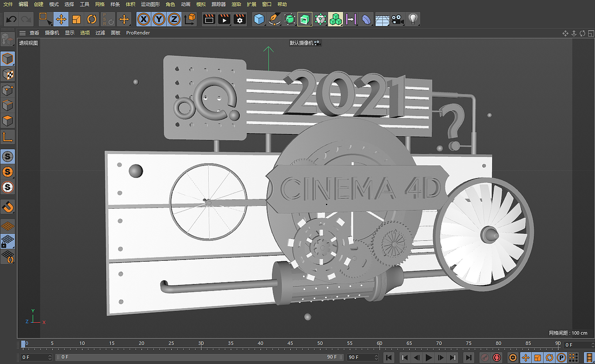
Task: Enable Snap magnet icon
Action: coord(7,206)
